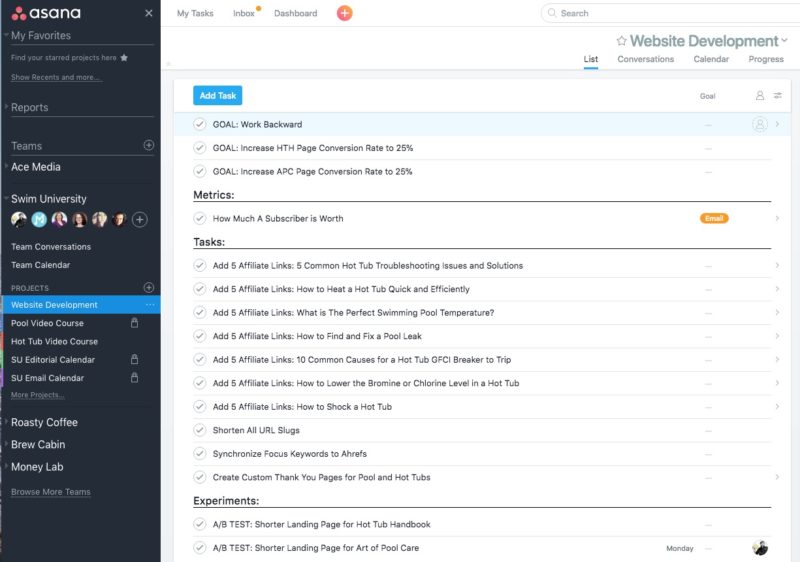Image resolution: width=800 pixels, height=562 pixels.
Task: Click Browse More Teams link
Action: click(x=51, y=492)
